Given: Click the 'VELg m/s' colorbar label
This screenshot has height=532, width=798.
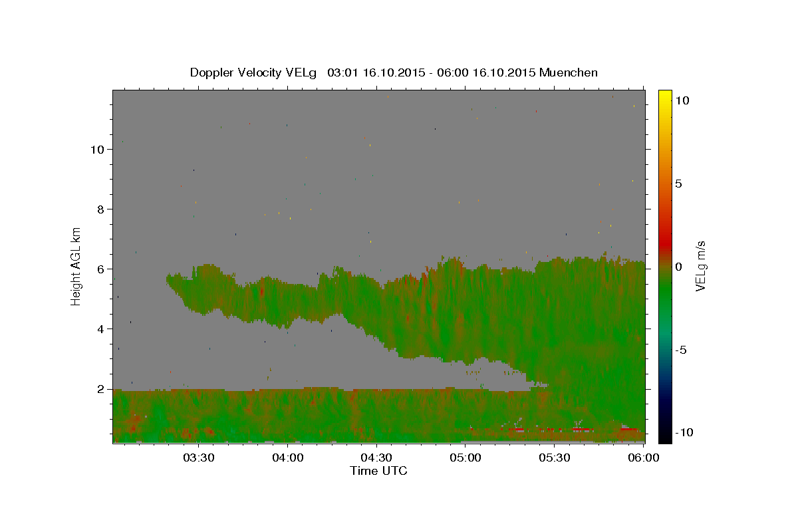Looking at the screenshot, I should pyautogui.click(x=700, y=266).
